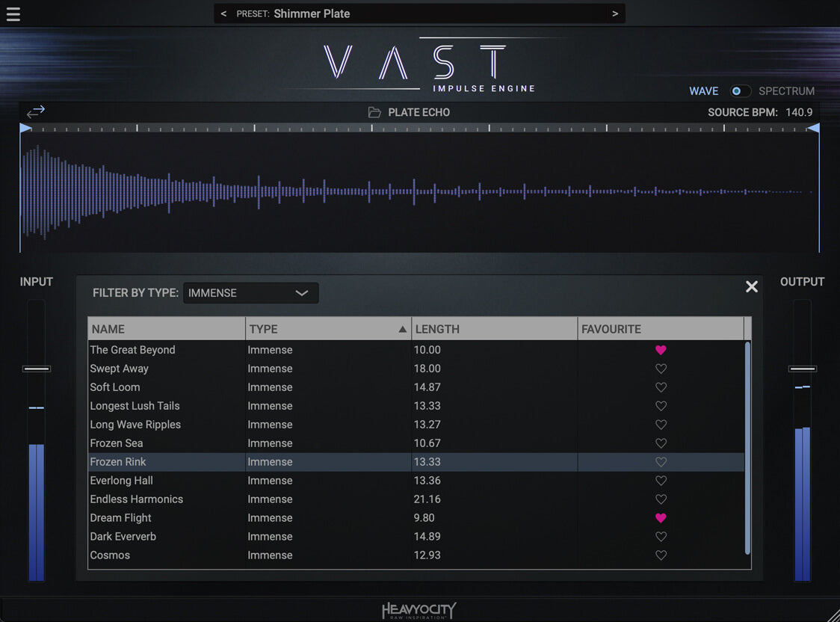Click the Input level slider handle
The width and height of the screenshot is (840, 622).
coord(36,369)
